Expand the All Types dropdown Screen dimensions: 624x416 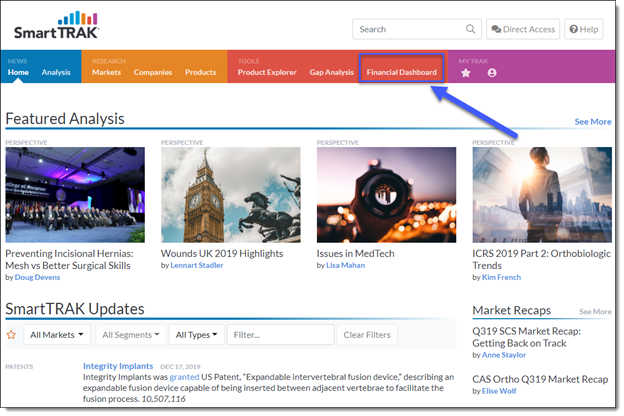197,335
